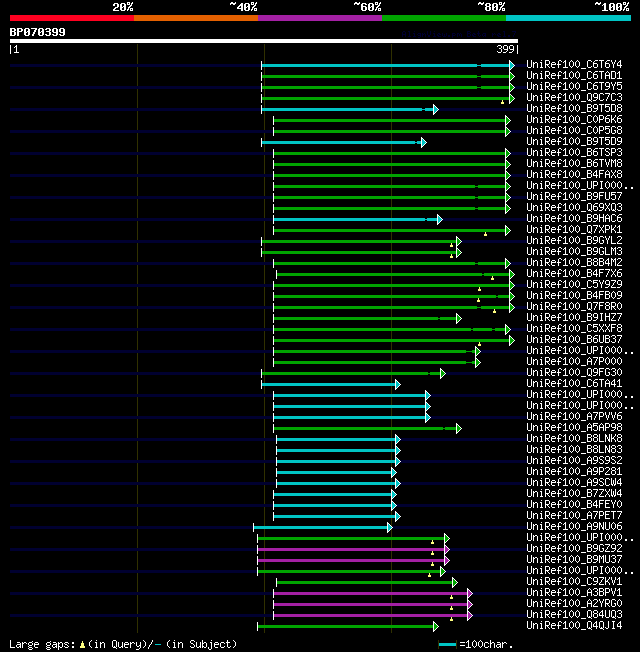Click the cyan arrowhead ending UniRef100_C6T6Y4 alignment
The width and height of the screenshot is (640, 652).
(512, 65)
